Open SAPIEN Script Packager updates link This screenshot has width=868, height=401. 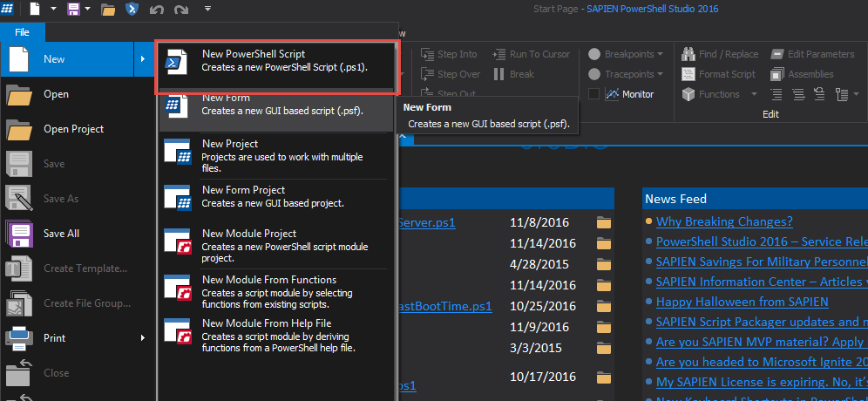point(762,322)
